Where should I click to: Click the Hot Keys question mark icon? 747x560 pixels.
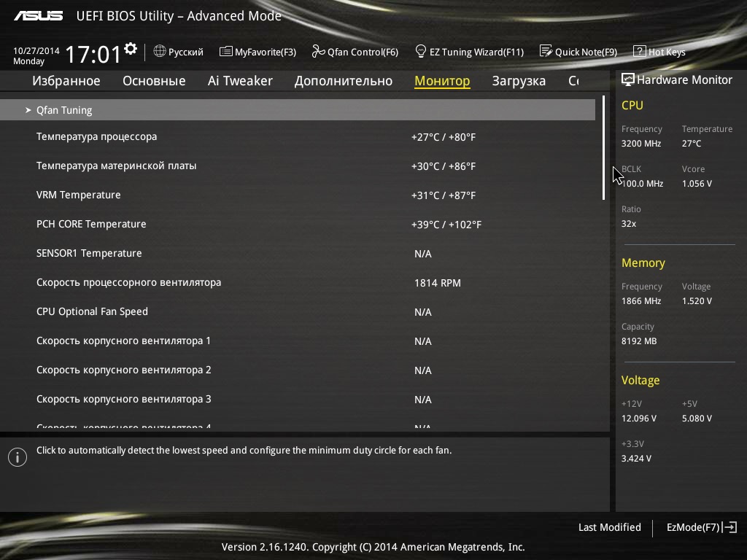pos(639,51)
